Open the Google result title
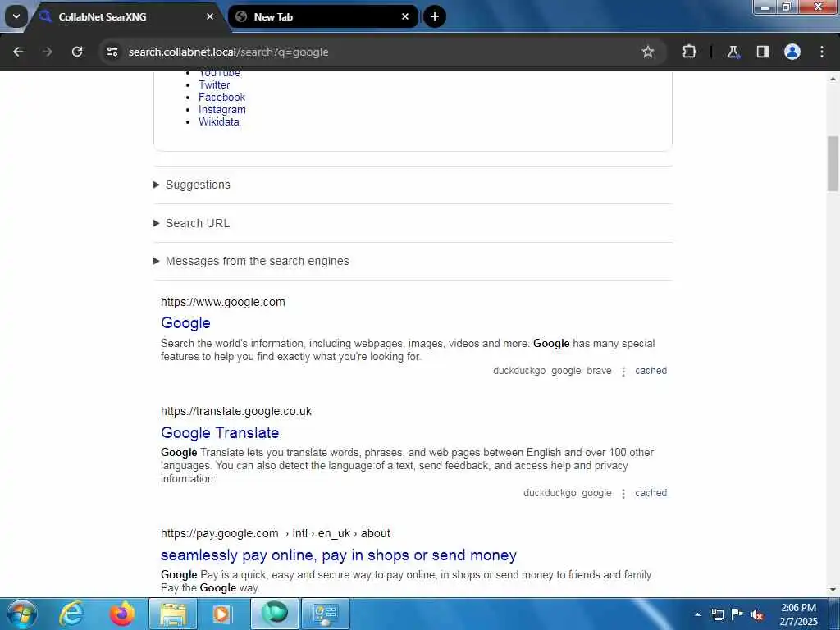This screenshot has height=630, width=840. tap(186, 323)
